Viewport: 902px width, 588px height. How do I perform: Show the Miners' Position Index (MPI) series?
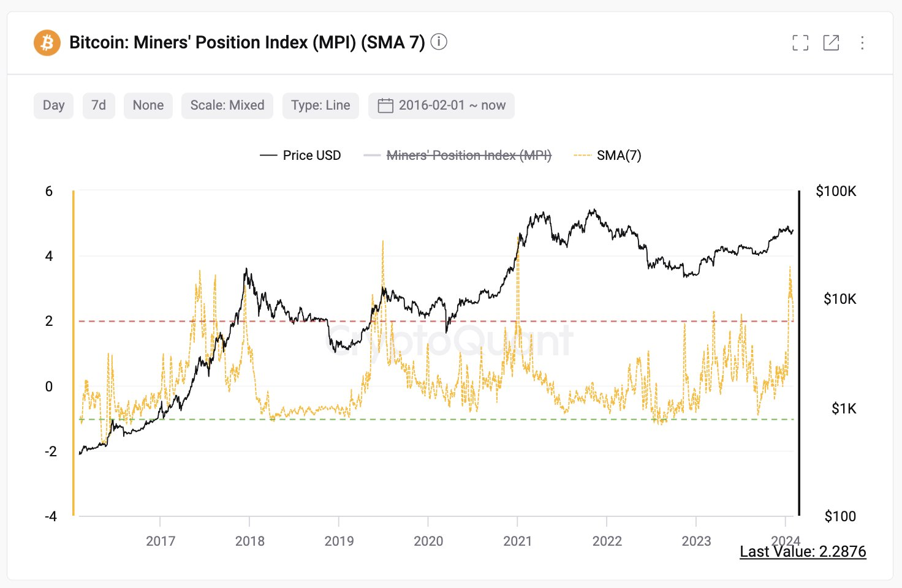pyautogui.click(x=457, y=156)
